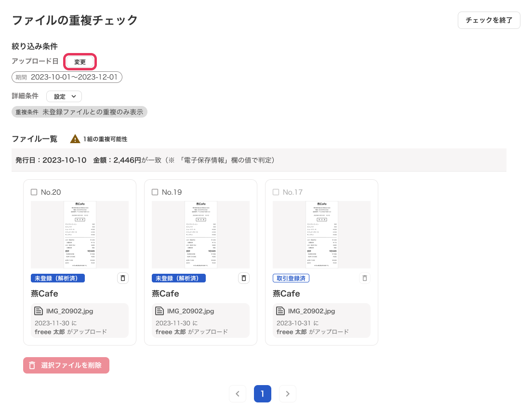Click IMG_20902.jpg file name in No.19 card

(x=190, y=311)
